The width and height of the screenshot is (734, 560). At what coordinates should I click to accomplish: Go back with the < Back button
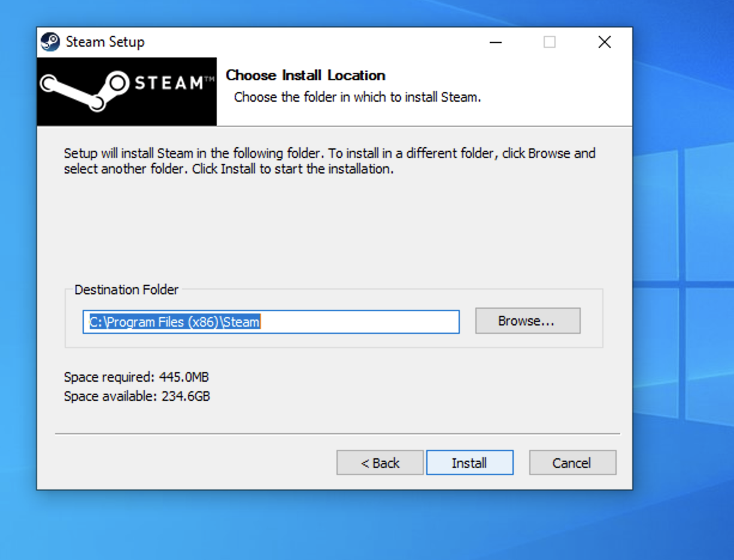pos(380,462)
